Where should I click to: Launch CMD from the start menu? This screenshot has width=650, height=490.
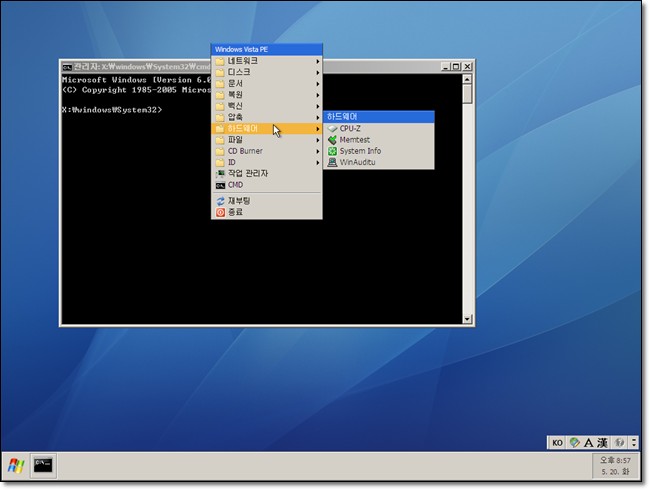(267, 185)
